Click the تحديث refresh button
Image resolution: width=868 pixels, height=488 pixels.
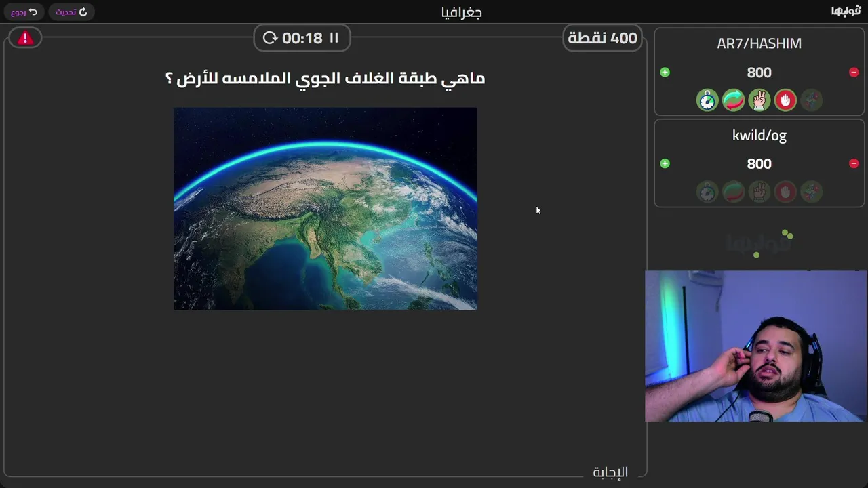tap(71, 12)
